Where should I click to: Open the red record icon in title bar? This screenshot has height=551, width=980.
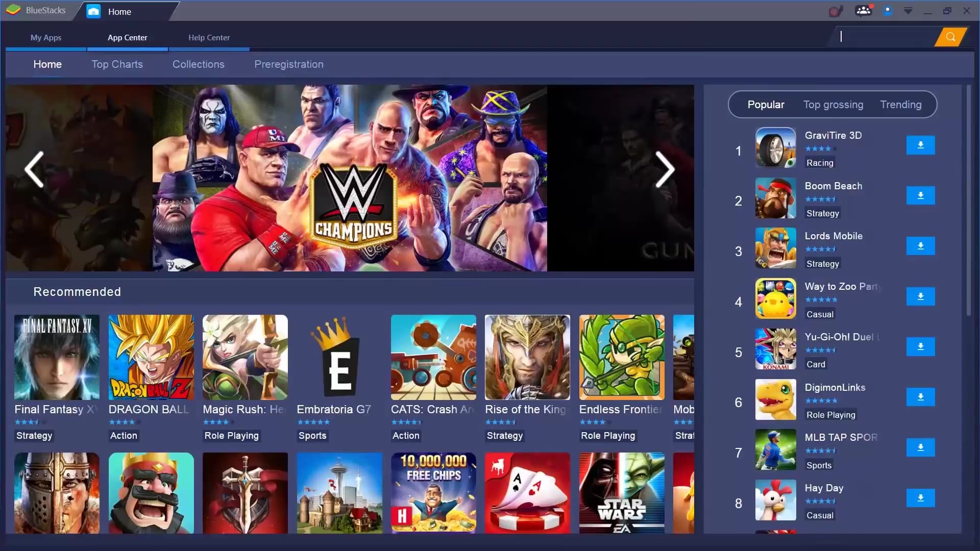836,11
